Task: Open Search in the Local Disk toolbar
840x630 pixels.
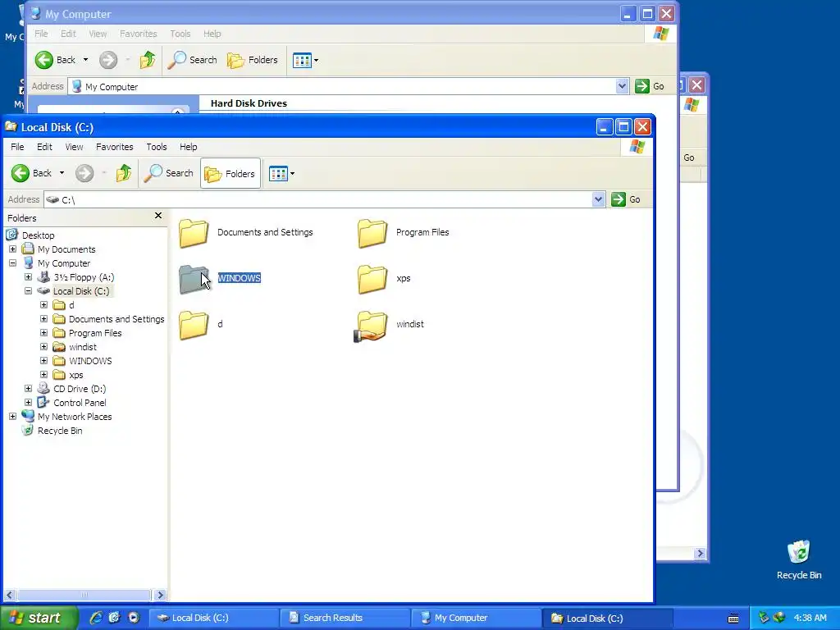Action: (169, 173)
